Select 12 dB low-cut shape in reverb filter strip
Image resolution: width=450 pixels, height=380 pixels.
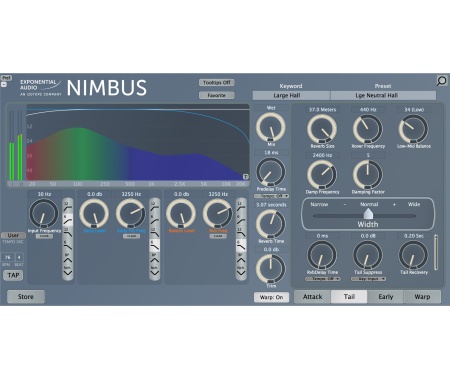pos(241,207)
